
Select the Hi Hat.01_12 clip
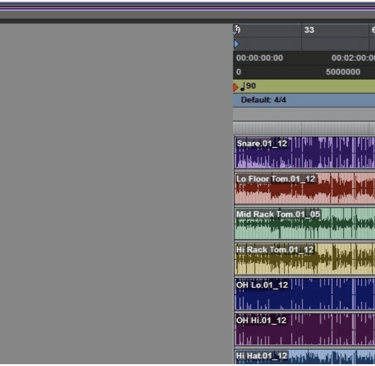(305, 357)
